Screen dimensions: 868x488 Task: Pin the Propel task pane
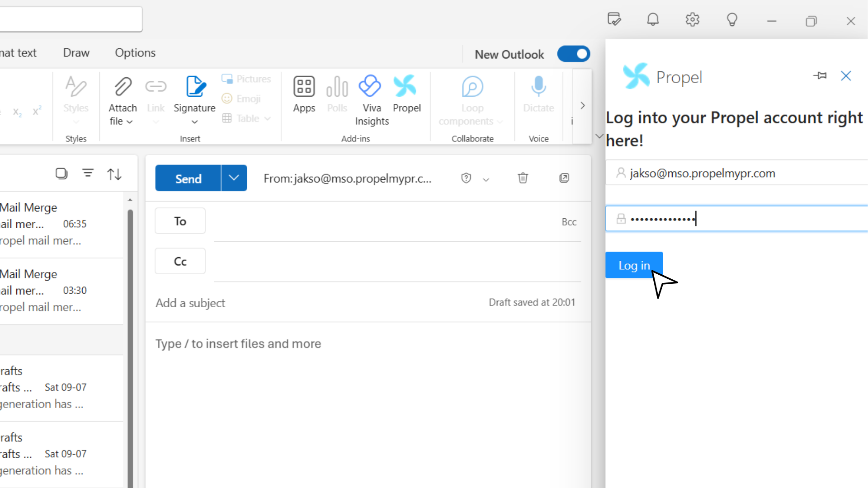820,75
